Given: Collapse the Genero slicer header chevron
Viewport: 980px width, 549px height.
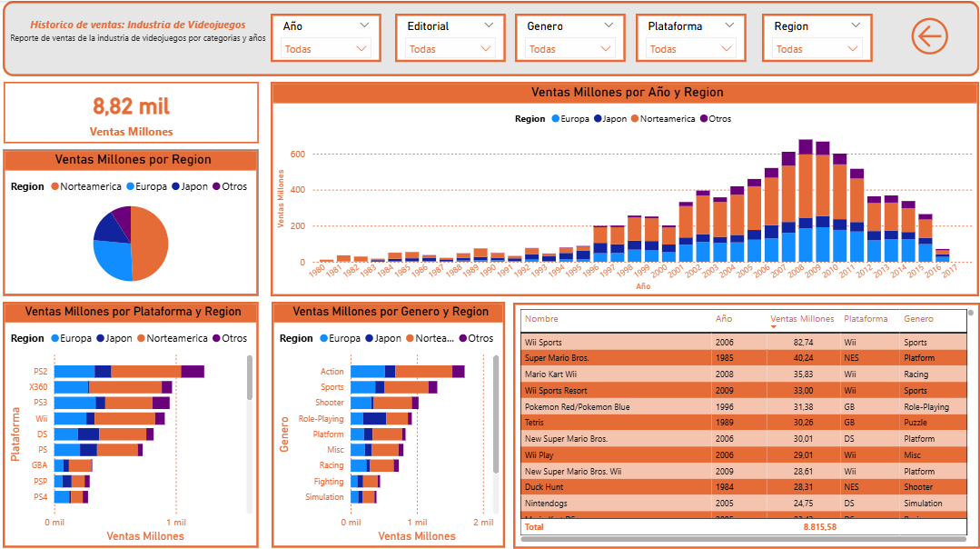Looking at the screenshot, I should [608, 26].
